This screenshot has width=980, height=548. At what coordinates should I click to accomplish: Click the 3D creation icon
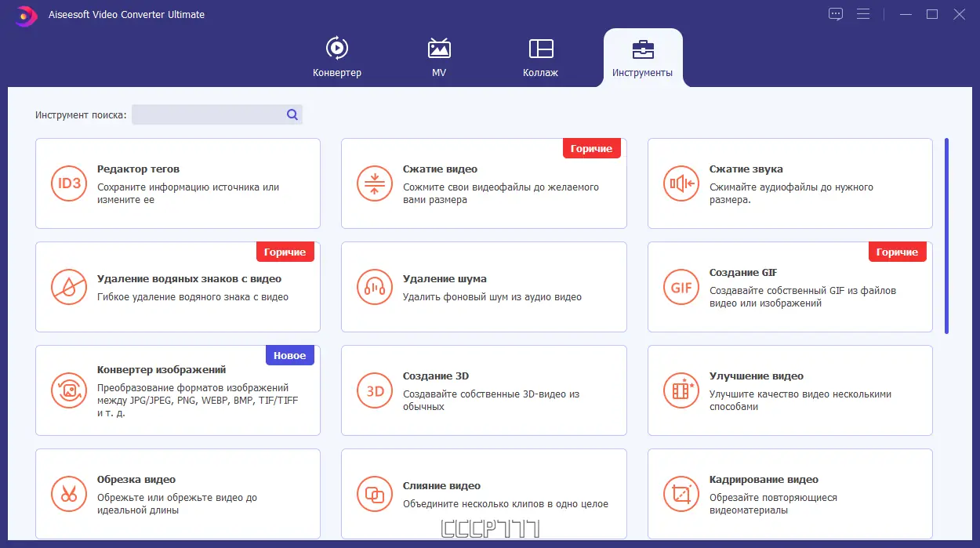coord(375,390)
